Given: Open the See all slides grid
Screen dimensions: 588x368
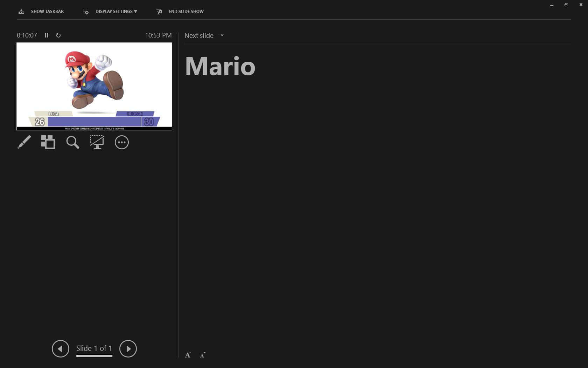Looking at the screenshot, I should 48,142.
